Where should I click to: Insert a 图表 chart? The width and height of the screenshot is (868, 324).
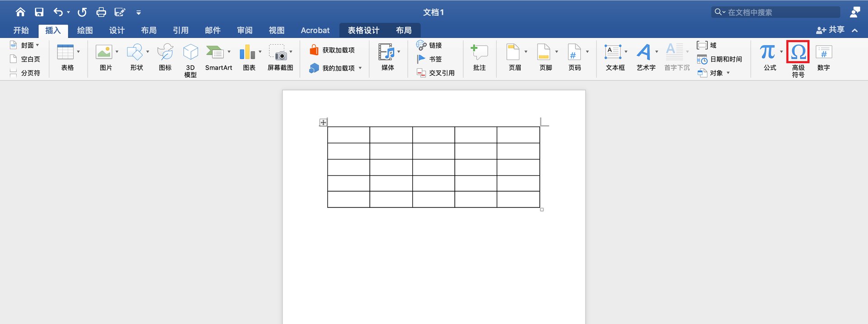250,58
